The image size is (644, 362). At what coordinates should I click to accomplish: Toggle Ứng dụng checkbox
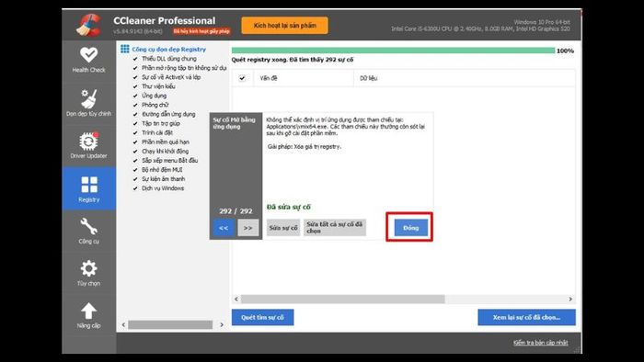coord(135,96)
